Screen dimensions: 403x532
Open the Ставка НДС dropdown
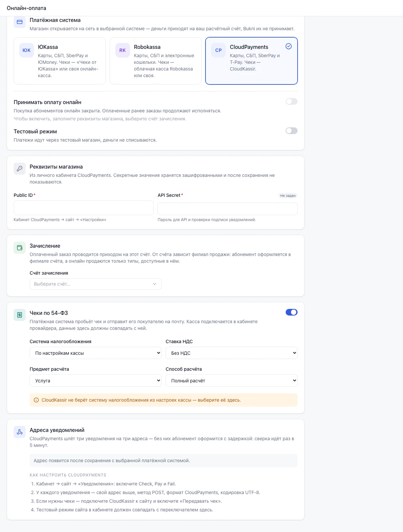231,353
